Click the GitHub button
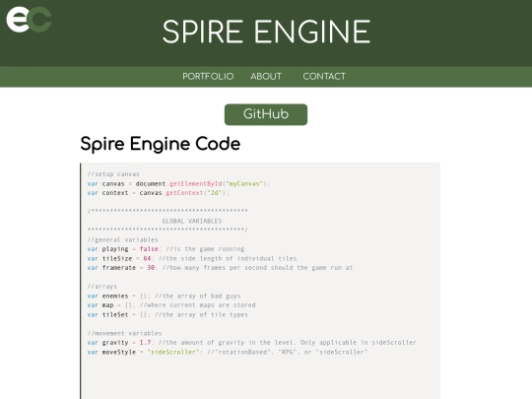This screenshot has height=399, width=532. [x=266, y=114]
